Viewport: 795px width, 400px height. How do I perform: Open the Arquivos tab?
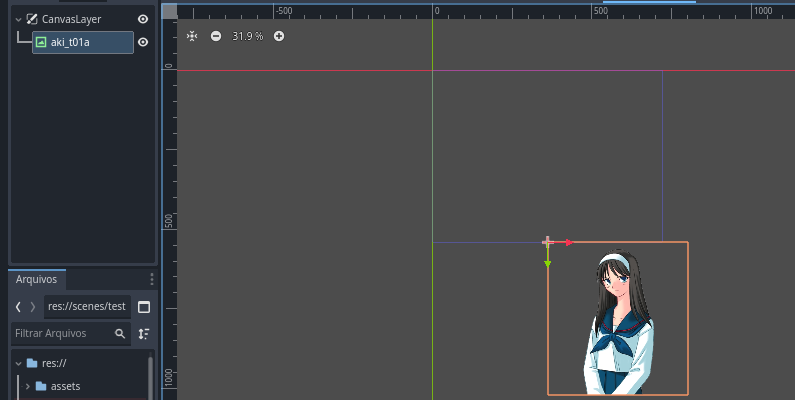37,279
